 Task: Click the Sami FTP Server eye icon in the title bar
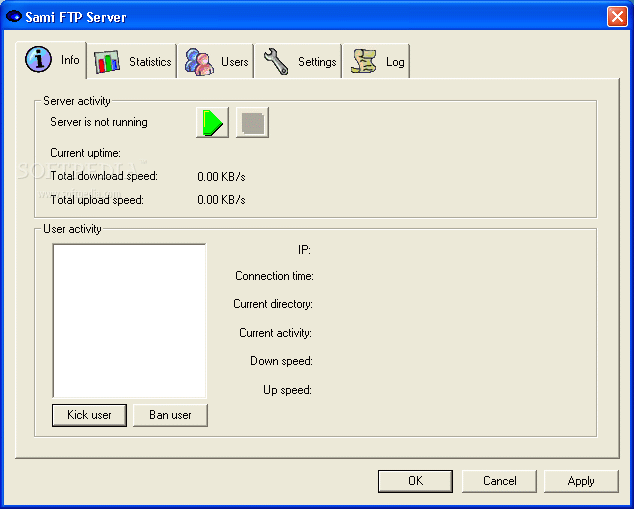(x=14, y=17)
